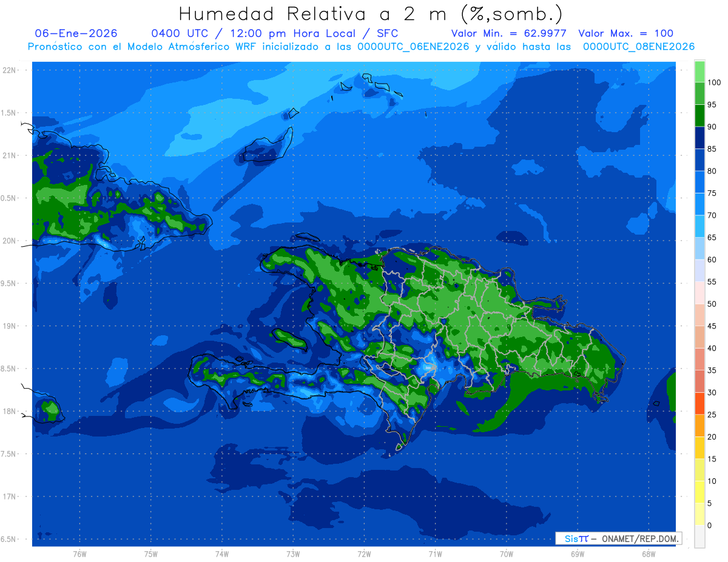Click the '75W' longitude axis label
The height and width of the screenshot is (562, 728).
coord(151,554)
